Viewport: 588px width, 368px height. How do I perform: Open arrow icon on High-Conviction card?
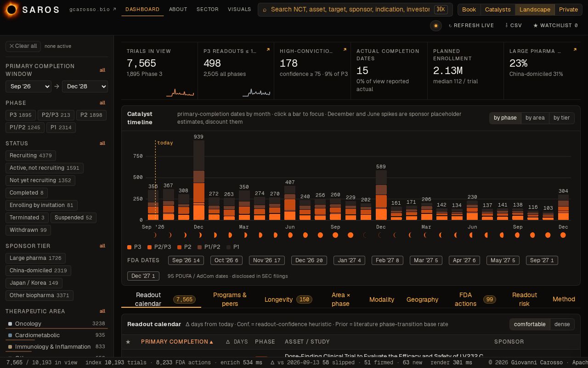click(x=345, y=50)
